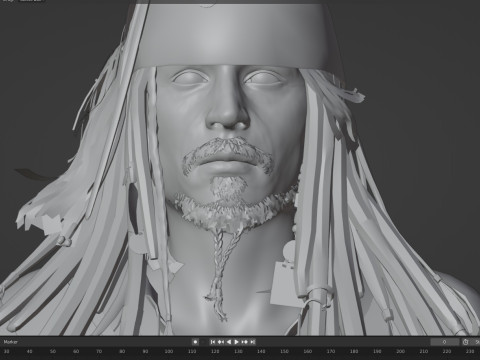Click frame 150 on the timeline ruler
The image size is (480, 360).
(x=284, y=351)
